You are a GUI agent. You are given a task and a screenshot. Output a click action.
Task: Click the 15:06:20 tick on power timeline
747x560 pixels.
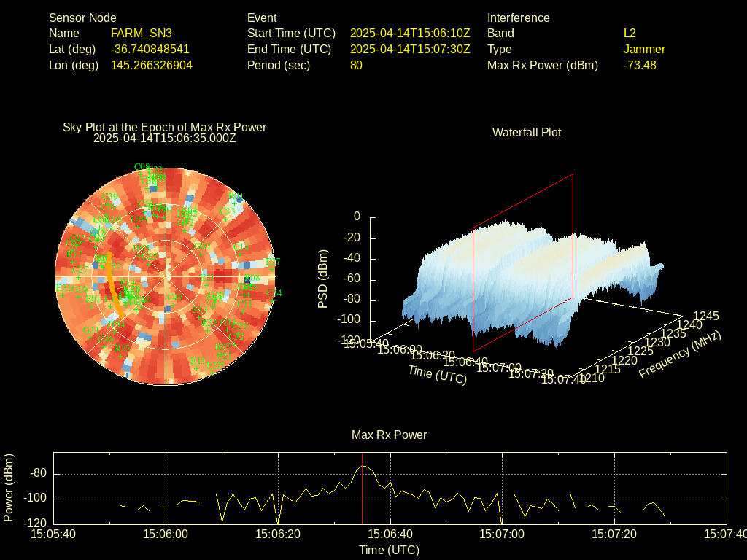(x=278, y=534)
